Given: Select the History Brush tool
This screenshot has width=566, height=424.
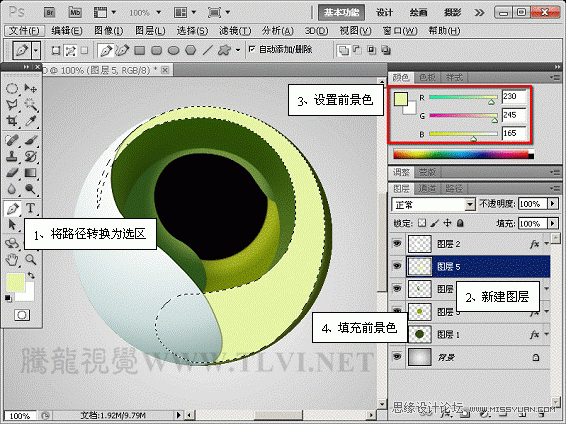Looking at the screenshot, I should coord(30,156).
